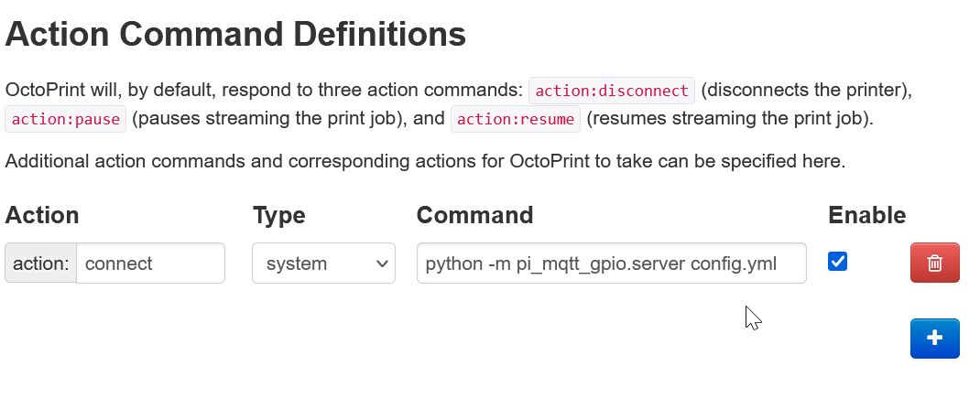
Task: Click the Enable column header
Action: (866, 215)
